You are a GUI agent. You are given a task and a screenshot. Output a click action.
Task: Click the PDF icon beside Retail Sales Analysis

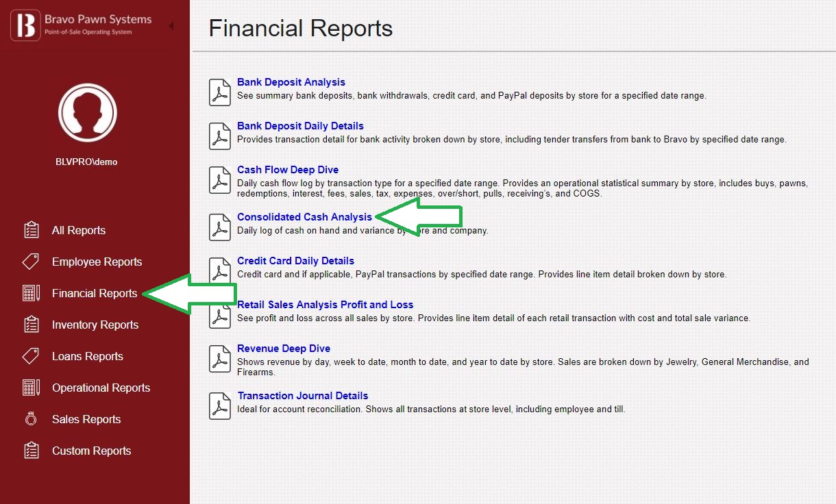pyautogui.click(x=219, y=315)
